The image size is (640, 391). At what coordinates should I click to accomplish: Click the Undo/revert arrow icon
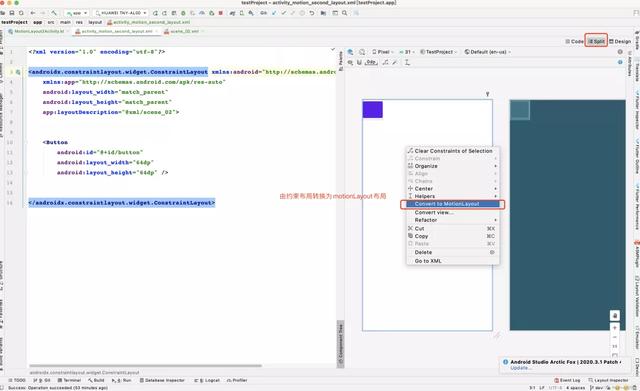(311, 13)
